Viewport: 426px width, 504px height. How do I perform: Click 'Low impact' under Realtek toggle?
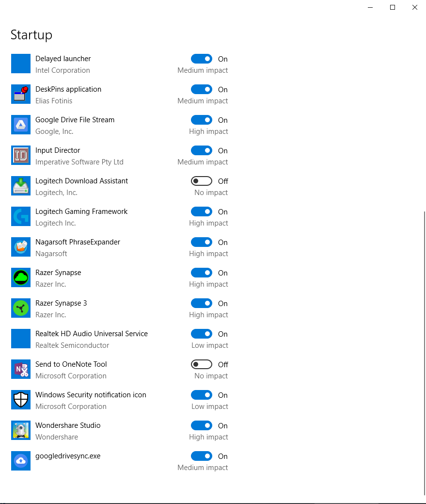point(210,345)
